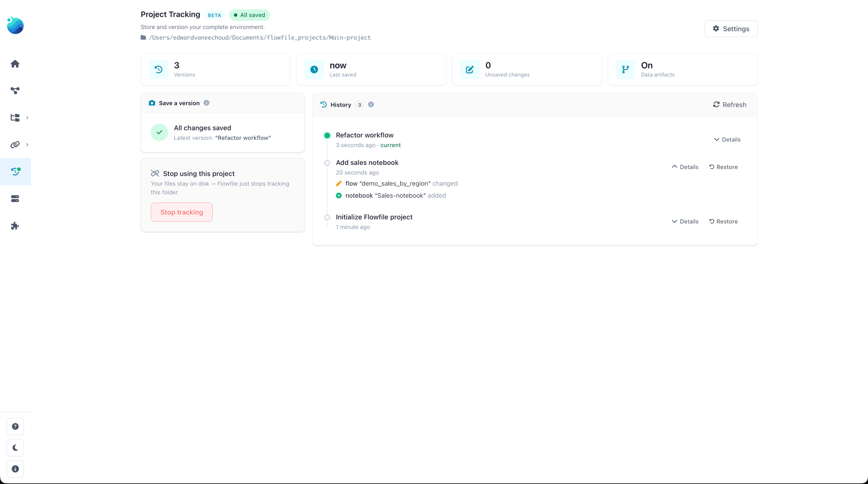
Task: Click the broken link Stop using project icon
Action: (x=155, y=174)
